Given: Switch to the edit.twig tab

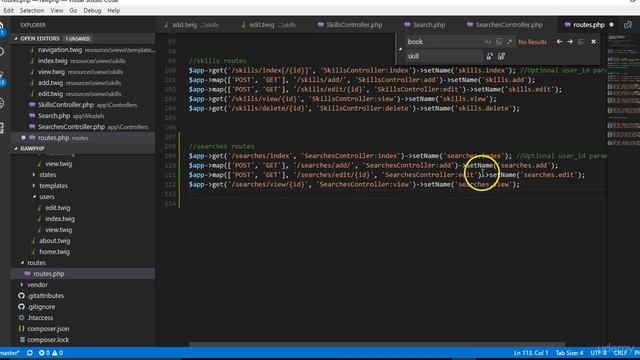Looking at the screenshot, I should tap(269, 25).
